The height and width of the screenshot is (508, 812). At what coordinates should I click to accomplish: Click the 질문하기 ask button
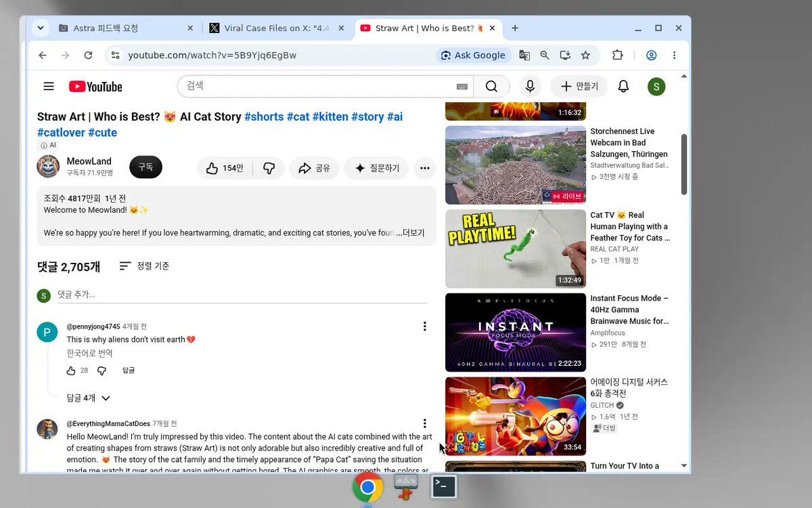click(x=376, y=168)
